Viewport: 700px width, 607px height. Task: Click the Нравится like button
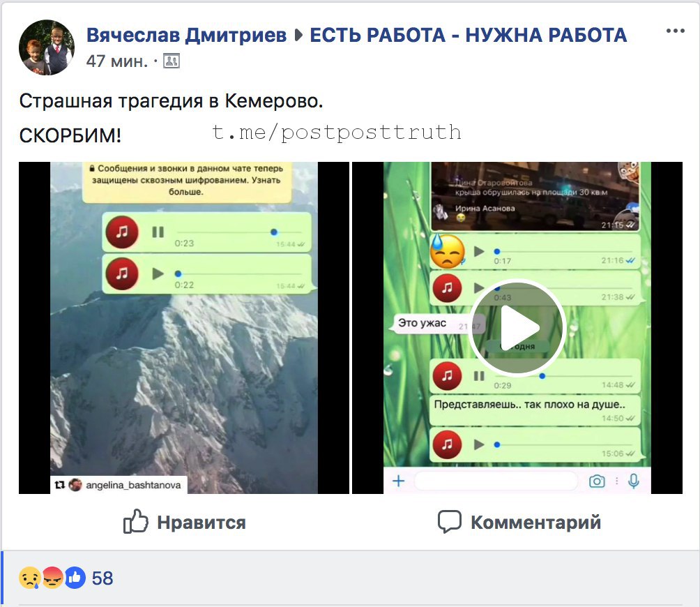184,522
